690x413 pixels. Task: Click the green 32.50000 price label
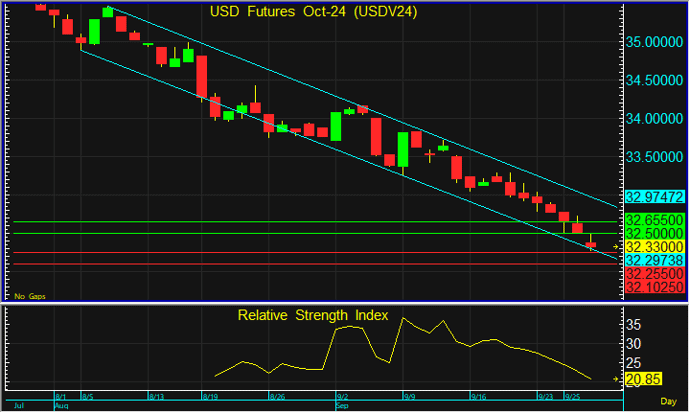654,232
